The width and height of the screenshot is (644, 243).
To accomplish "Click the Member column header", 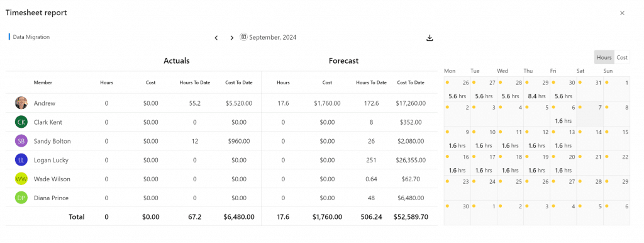I will tap(43, 82).
